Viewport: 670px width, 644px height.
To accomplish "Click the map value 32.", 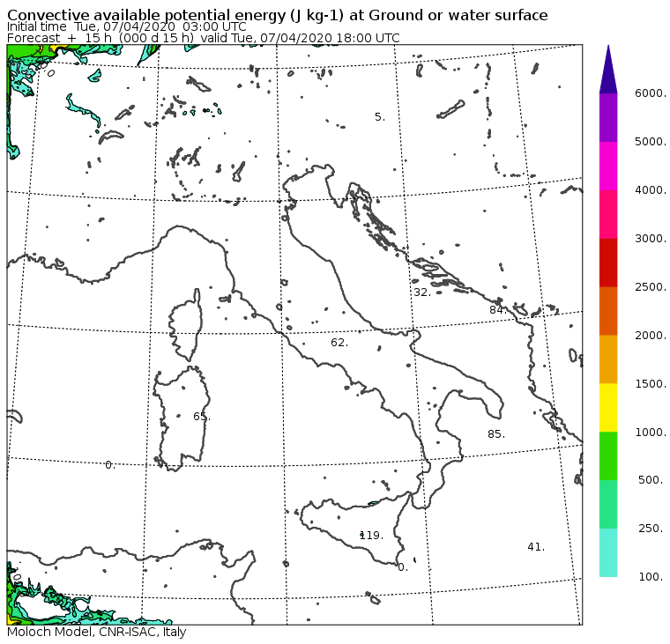I will [422, 292].
